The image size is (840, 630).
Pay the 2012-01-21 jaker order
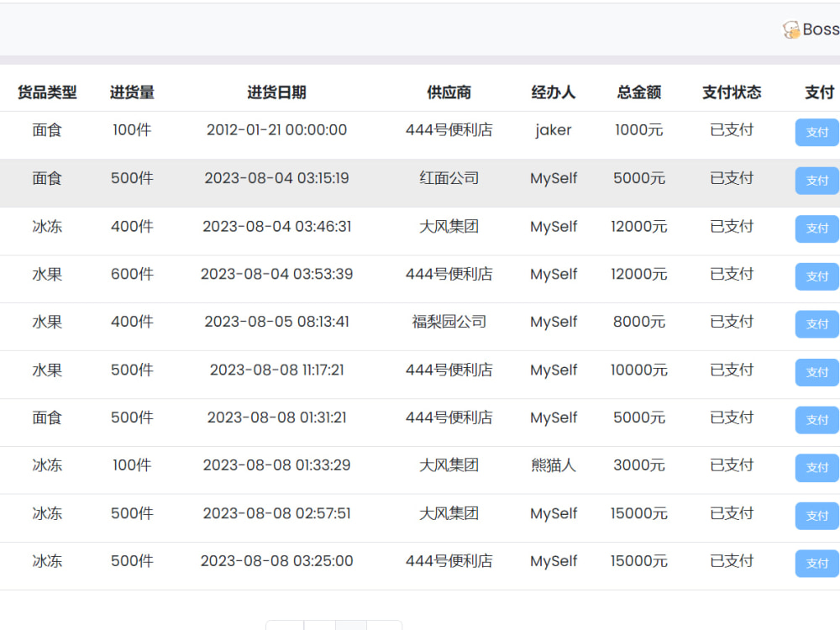pyautogui.click(x=817, y=133)
